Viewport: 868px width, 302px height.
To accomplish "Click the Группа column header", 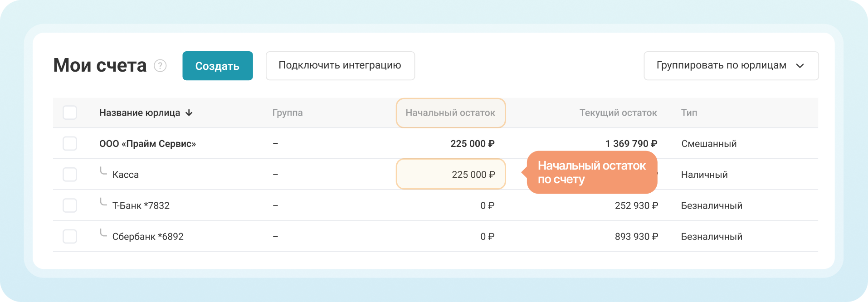I will coord(288,113).
